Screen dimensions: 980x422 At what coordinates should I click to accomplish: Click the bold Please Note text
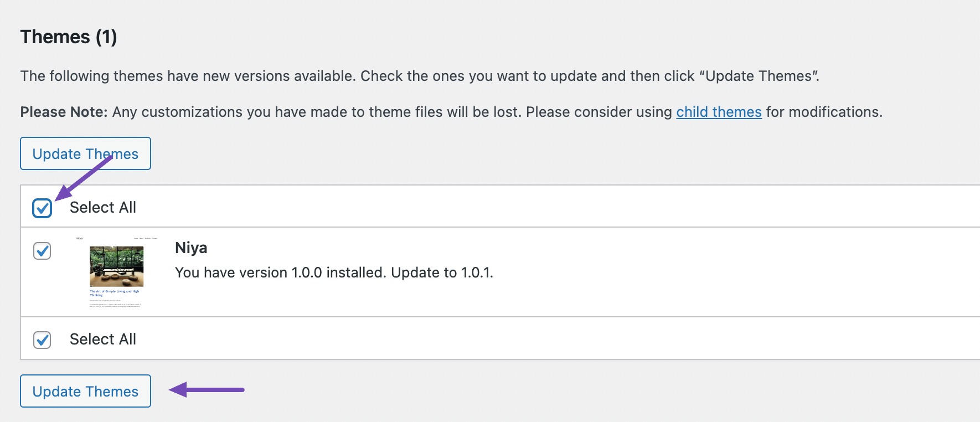[64, 112]
